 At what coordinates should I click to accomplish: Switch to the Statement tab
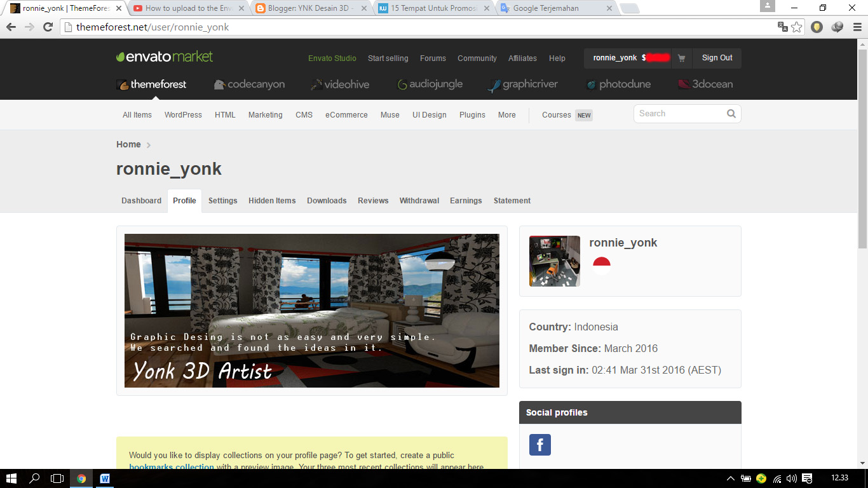pos(512,201)
